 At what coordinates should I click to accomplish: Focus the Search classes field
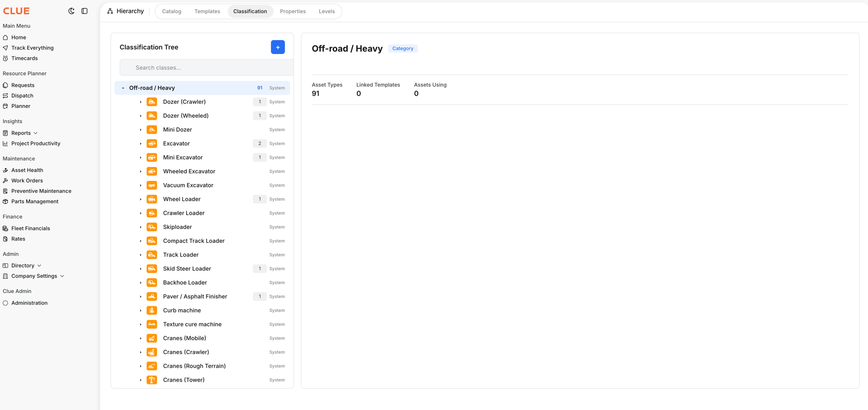coord(207,68)
